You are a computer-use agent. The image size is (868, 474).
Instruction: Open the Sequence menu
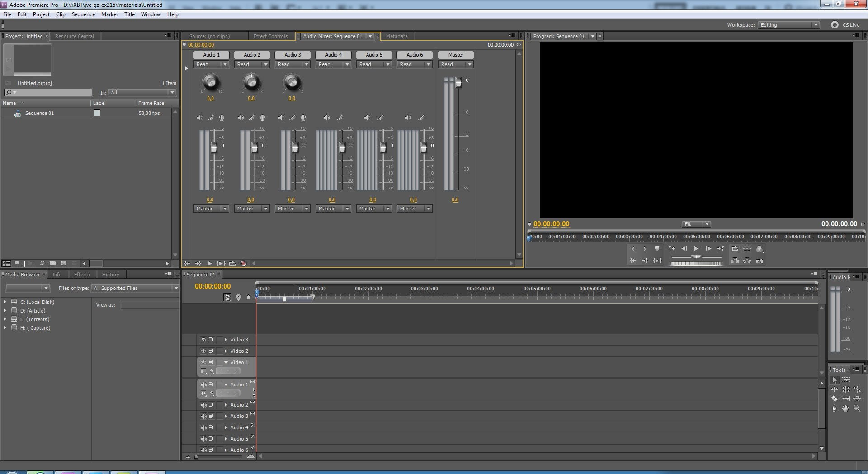click(83, 14)
